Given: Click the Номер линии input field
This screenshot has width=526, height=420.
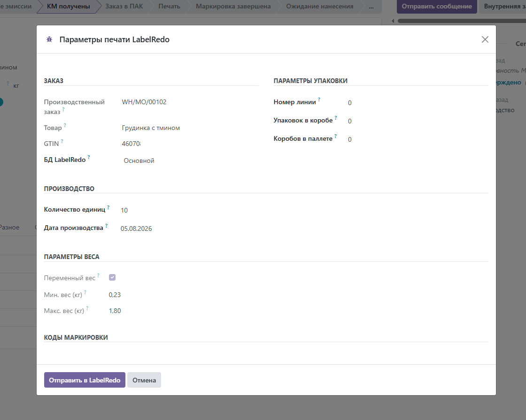Looking at the screenshot, I should (x=417, y=103).
